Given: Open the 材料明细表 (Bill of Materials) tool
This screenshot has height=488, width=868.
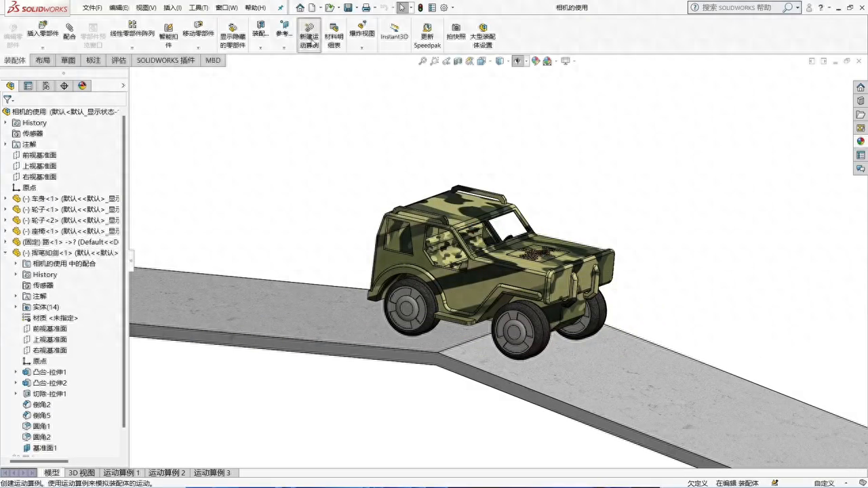Looking at the screenshot, I should [334, 35].
